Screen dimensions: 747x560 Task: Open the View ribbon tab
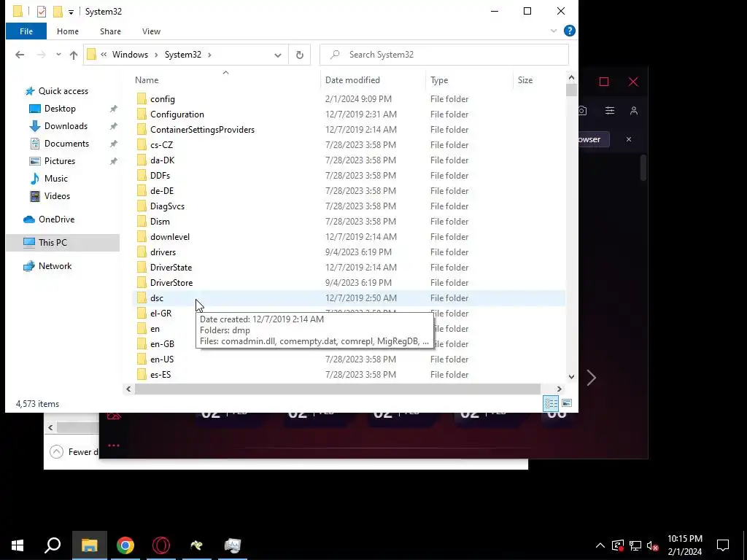click(151, 31)
